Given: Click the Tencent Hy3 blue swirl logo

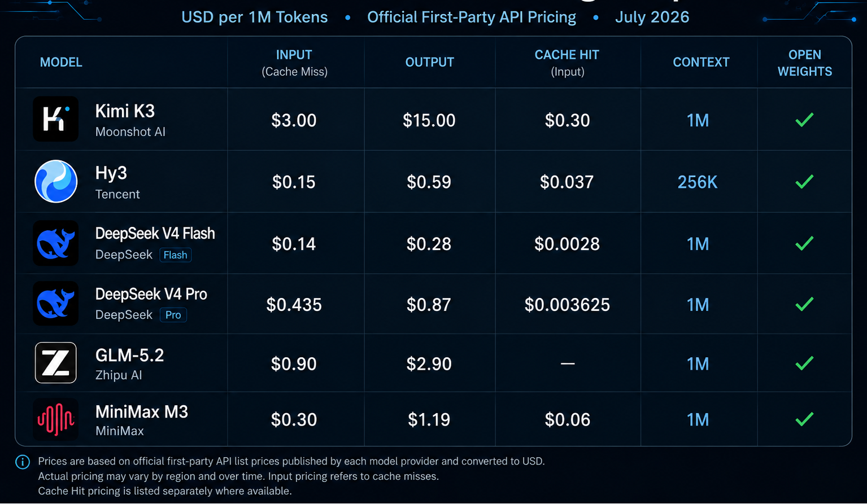Looking at the screenshot, I should point(56,181).
